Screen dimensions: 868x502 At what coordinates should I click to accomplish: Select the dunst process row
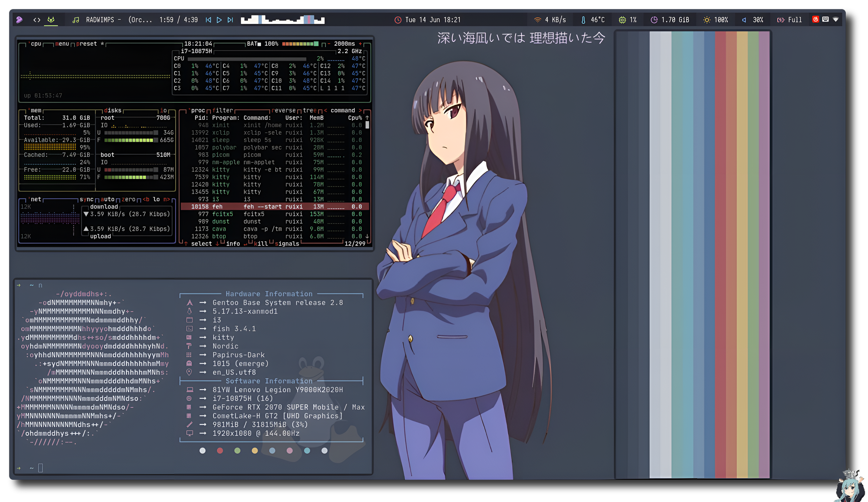[x=275, y=222]
